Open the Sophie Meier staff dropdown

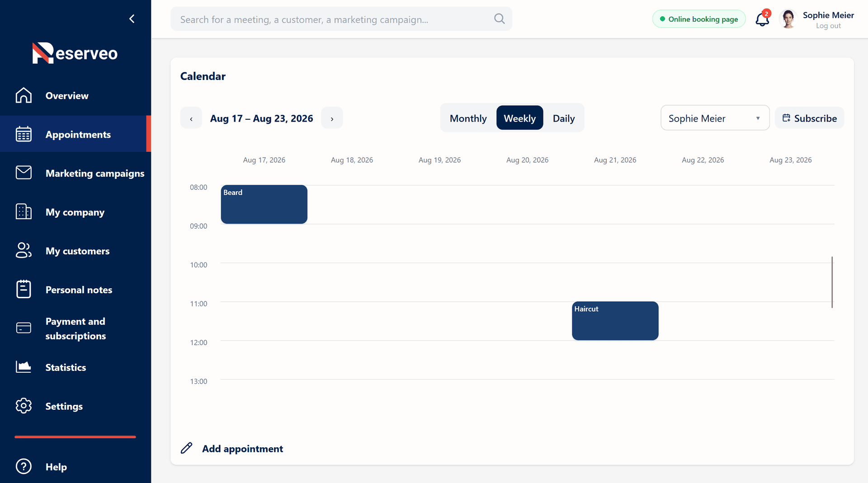coord(715,118)
